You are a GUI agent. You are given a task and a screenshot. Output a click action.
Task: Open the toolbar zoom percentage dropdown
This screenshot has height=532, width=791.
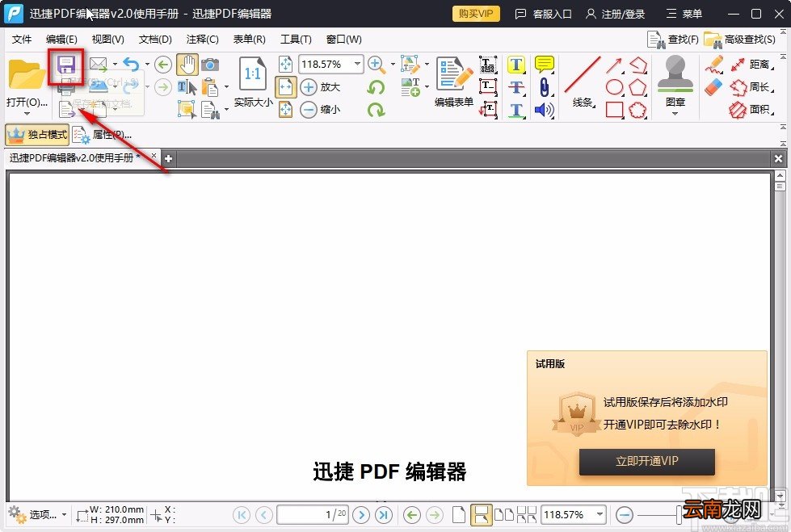point(357,64)
